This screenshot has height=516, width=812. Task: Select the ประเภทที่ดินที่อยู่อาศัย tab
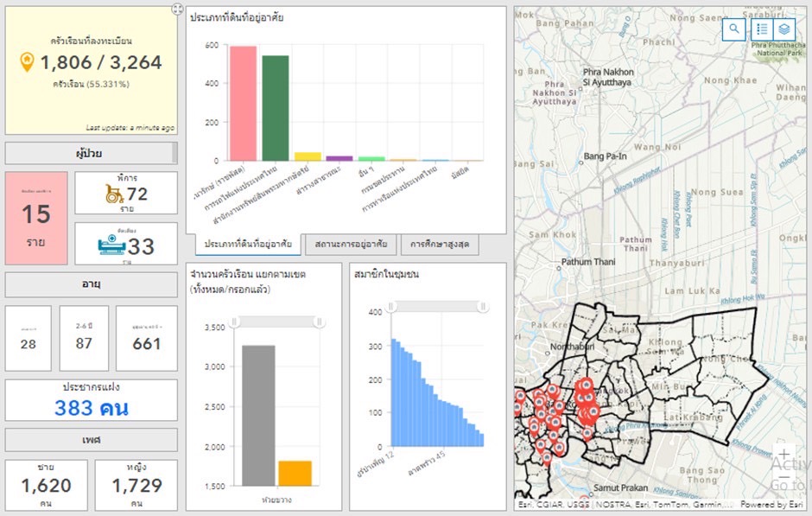point(247,245)
